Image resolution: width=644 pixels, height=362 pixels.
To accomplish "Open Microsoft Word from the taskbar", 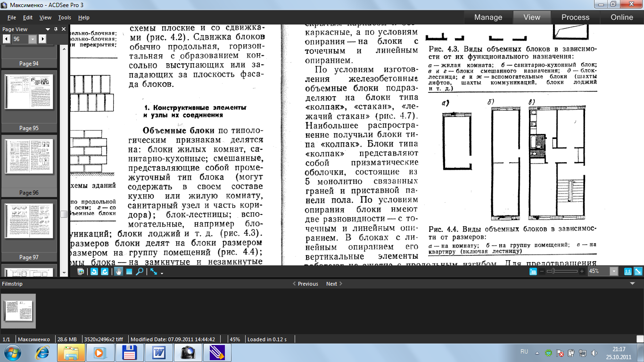I will [x=159, y=353].
